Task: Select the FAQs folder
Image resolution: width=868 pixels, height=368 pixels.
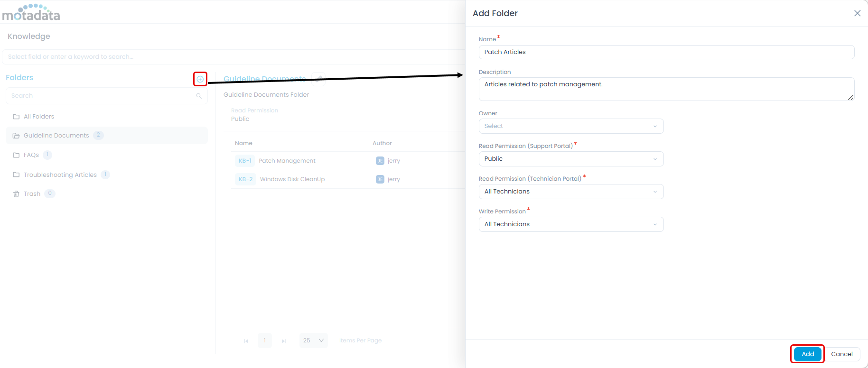Action: point(31,155)
